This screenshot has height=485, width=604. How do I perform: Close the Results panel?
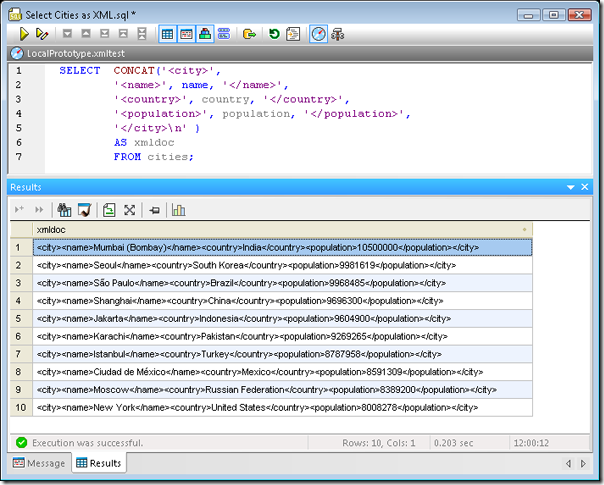pos(585,187)
